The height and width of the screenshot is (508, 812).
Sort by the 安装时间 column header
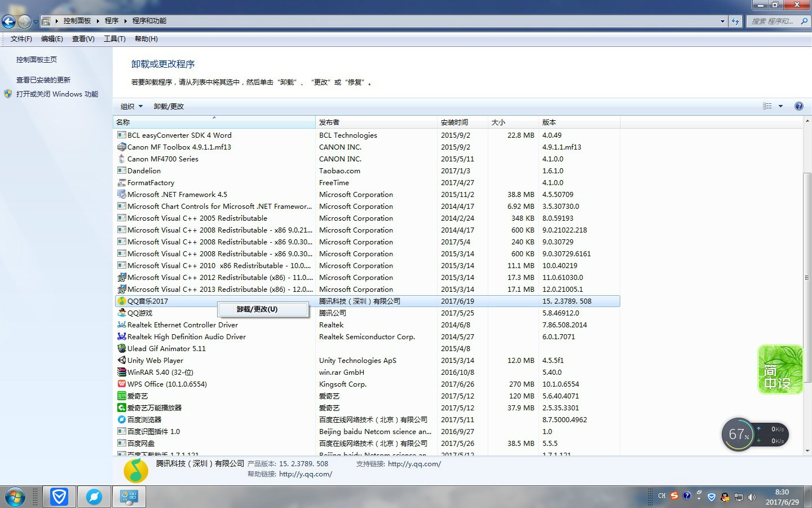(x=462, y=122)
